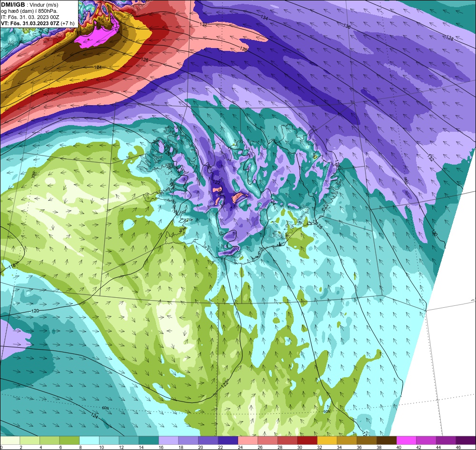Click the subtitle 'og hæð (dam) í 850hPa.'
Image resolution: width=476 pixels, height=450 pixels.
click(29, 11)
